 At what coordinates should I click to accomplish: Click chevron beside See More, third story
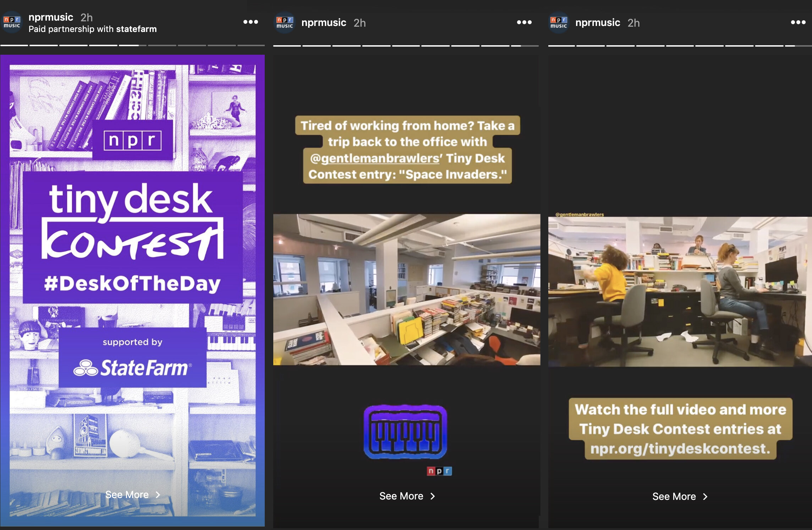pos(705,496)
